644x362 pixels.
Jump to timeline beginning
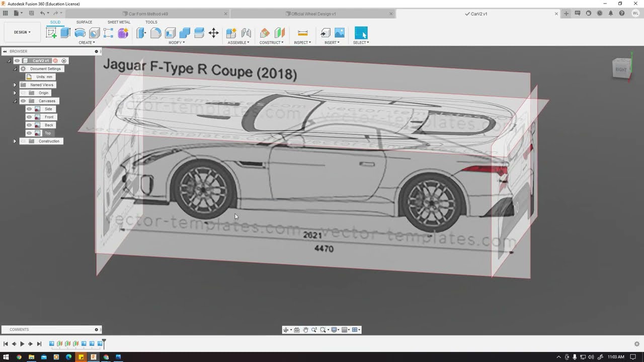point(6,344)
